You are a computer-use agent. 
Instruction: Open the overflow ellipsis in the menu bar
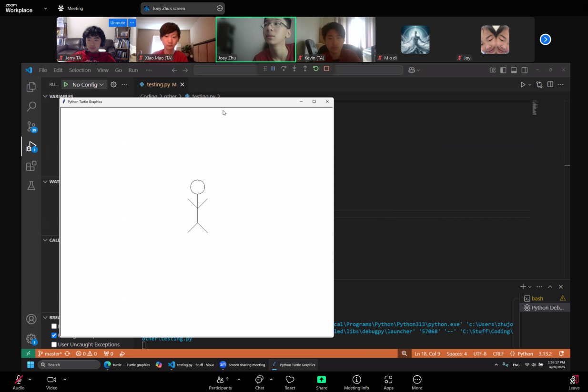tap(149, 70)
